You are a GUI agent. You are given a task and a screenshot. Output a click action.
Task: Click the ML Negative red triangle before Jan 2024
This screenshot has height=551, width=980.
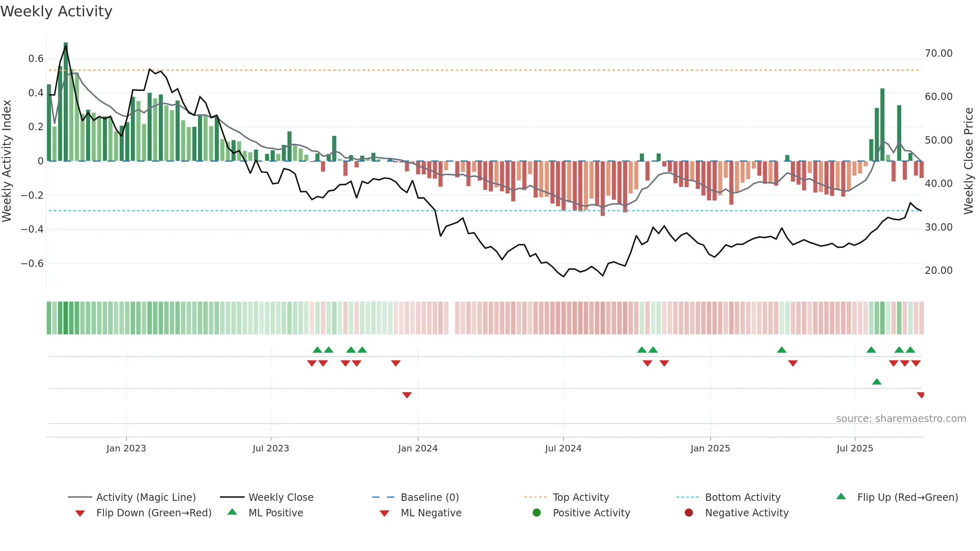tap(407, 395)
